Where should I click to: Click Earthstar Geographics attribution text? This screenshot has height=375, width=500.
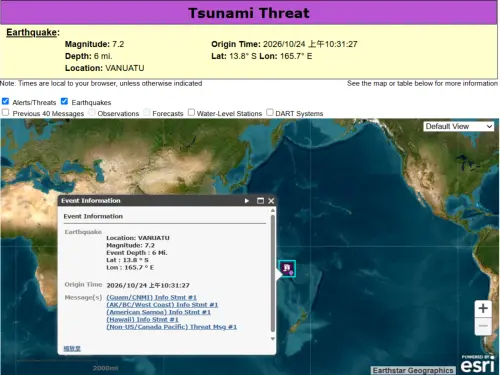(413, 370)
